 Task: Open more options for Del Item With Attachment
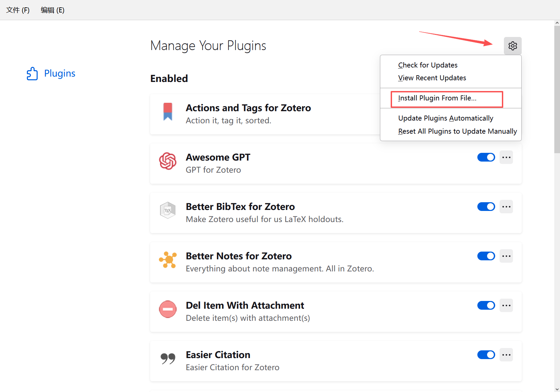pyautogui.click(x=506, y=305)
